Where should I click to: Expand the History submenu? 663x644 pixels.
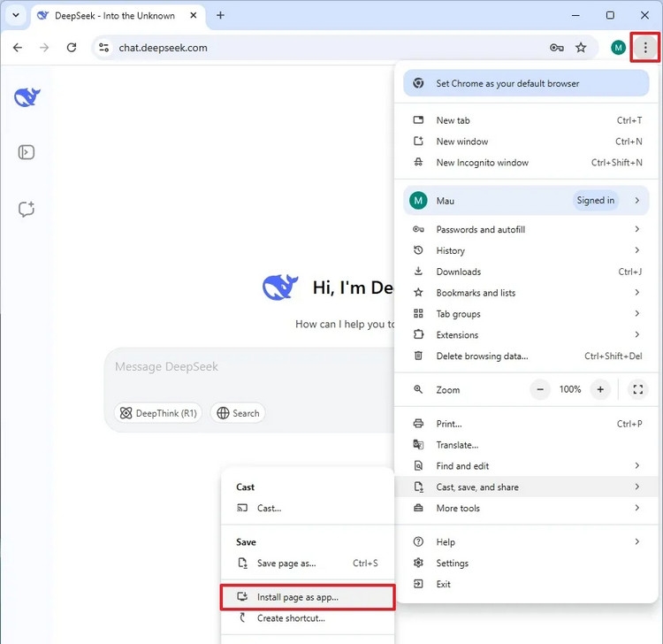[x=526, y=250]
